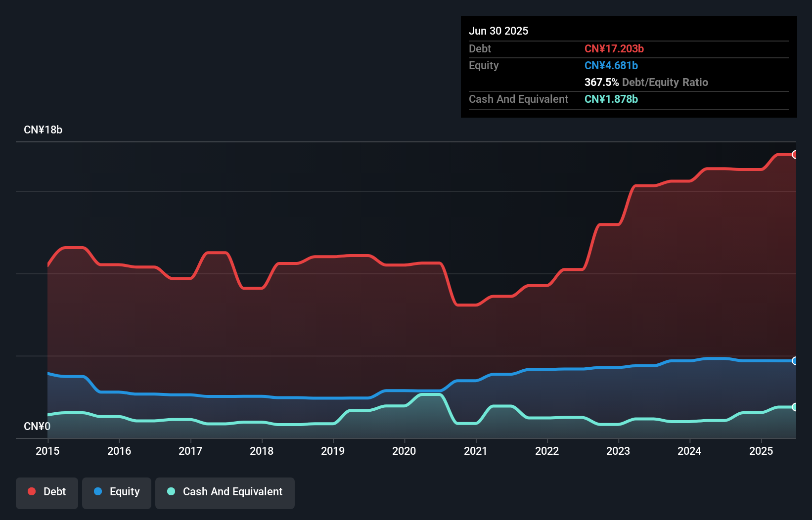Select the Debt endpoint marker on the chart
This screenshot has width=812, height=520.
coord(795,154)
